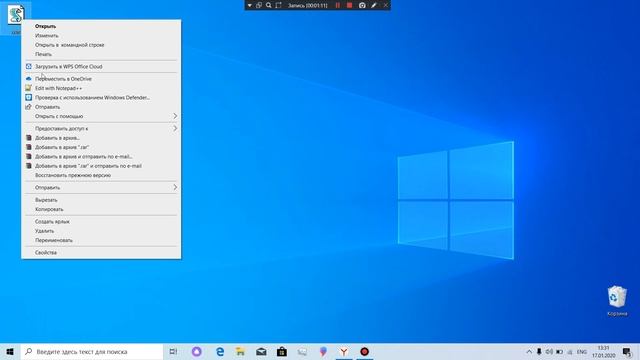Click the share icon beside Отправить
This screenshot has width=640, height=360.
point(29,107)
